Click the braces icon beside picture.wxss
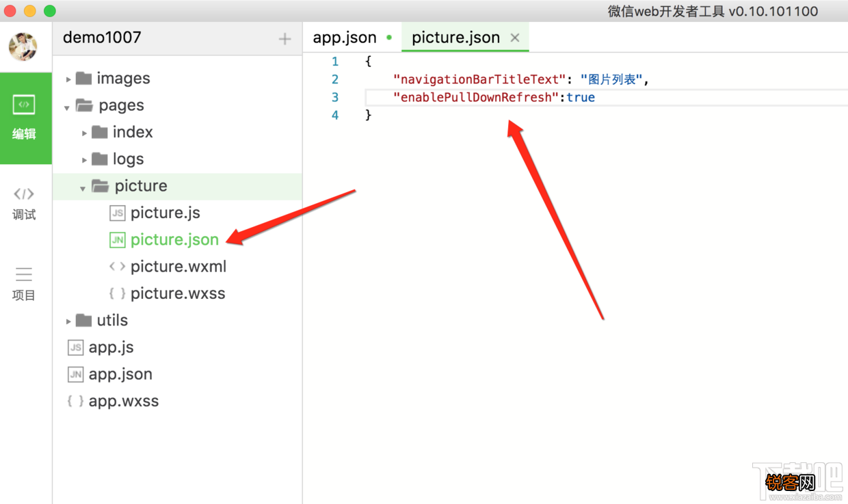Screen dimensions: 848x504 point(118,293)
